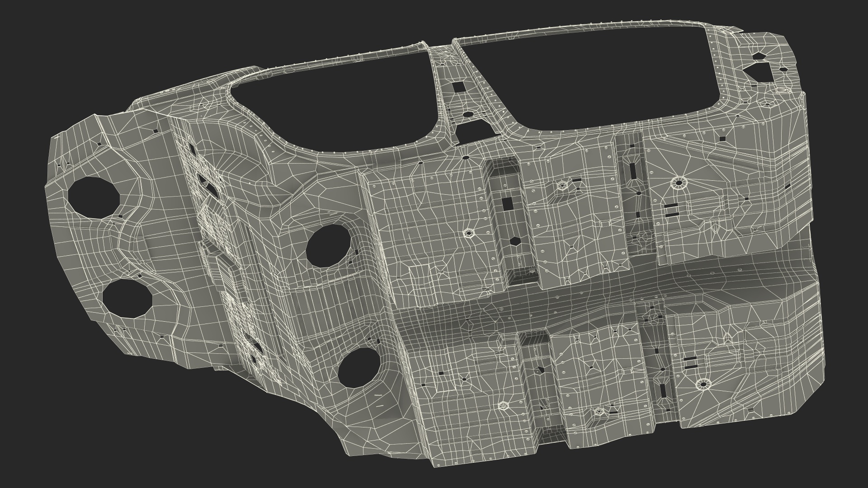The height and width of the screenshot is (488, 868).
Task: Select the hexagonal boss right of recessed channel
Action: pos(563,185)
